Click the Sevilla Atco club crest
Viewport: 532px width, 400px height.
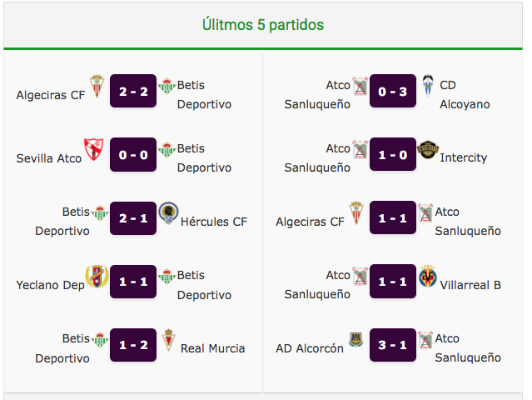click(x=93, y=149)
